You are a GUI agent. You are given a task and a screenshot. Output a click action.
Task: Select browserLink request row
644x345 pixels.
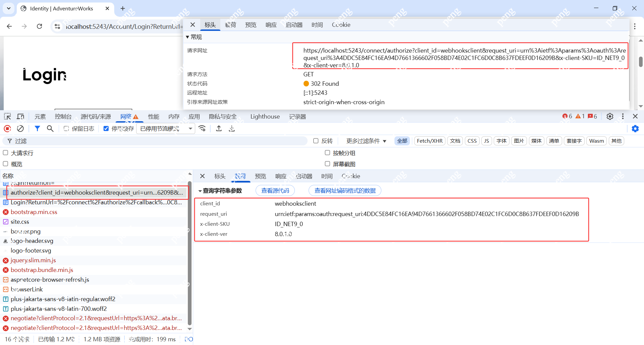pos(94,289)
